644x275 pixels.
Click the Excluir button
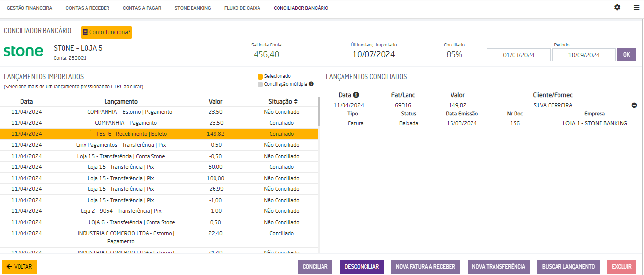click(x=622, y=267)
